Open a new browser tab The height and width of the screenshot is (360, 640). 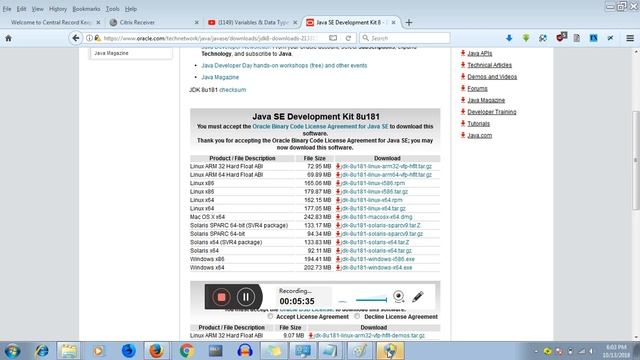(409, 22)
